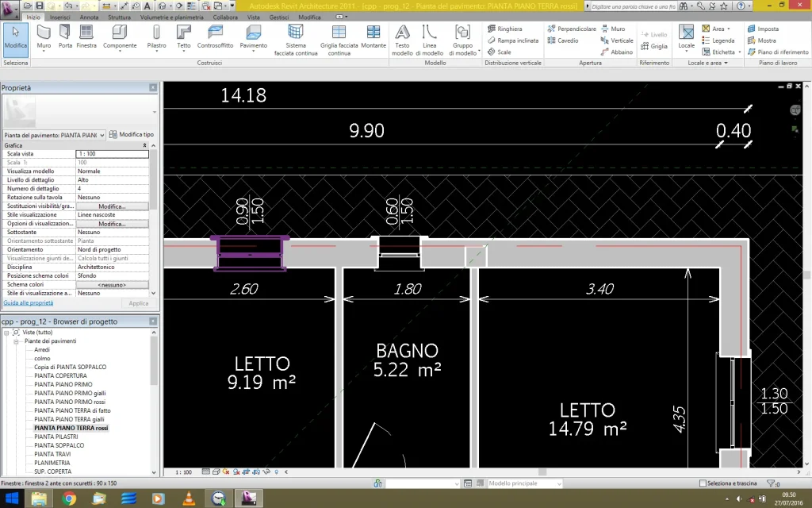812x508 pixels.
Task: Click Modifica for Opzioni di visualizzazione
Action: click(112, 224)
